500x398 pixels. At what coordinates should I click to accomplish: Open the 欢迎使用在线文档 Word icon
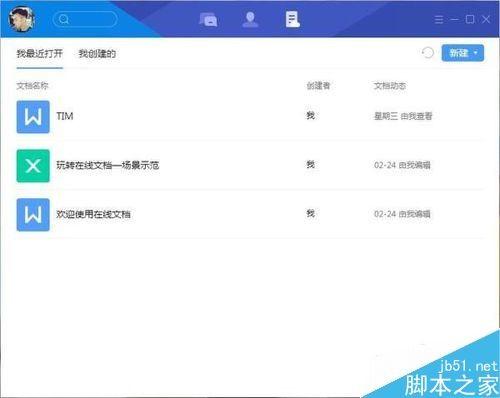click(x=33, y=215)
